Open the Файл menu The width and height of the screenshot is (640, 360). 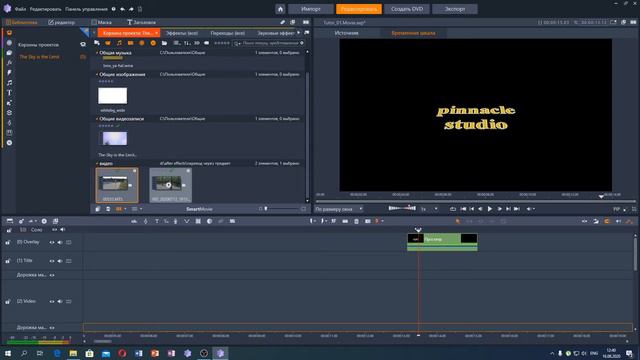[20, 9]
